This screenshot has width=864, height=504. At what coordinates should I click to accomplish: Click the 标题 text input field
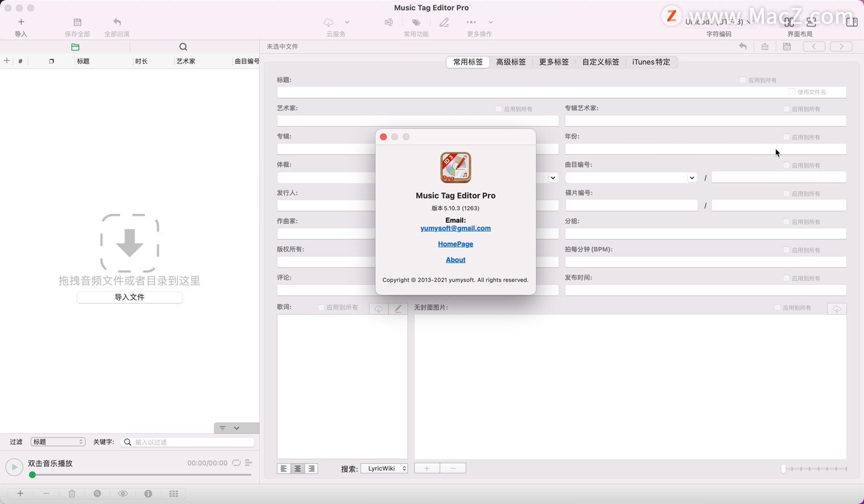[x=561, y=92]
